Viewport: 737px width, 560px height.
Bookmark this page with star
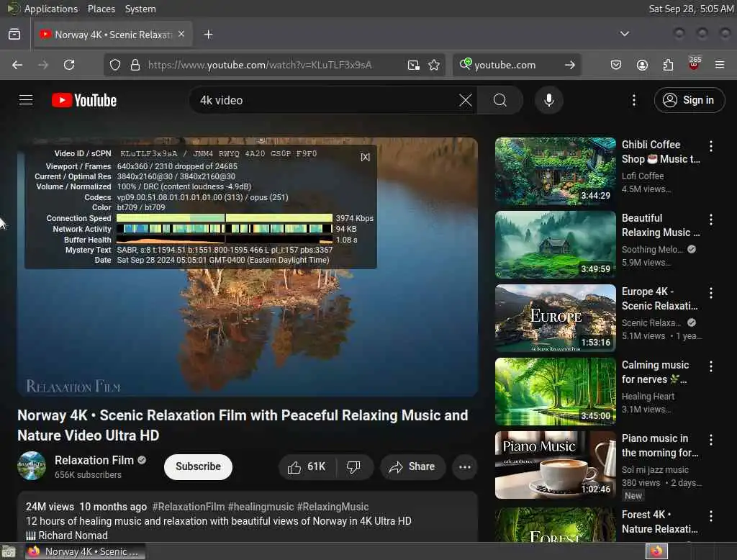pos(434,65)
